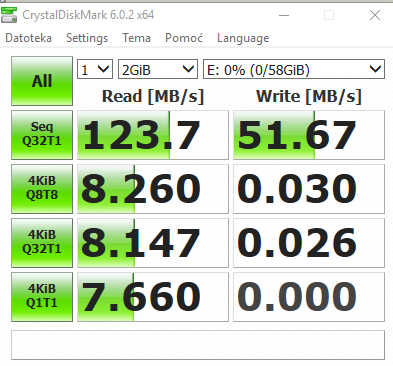The image size is (393, 366).
Task: Open the drive selector showing E: 0%
Action: point(294,69)
